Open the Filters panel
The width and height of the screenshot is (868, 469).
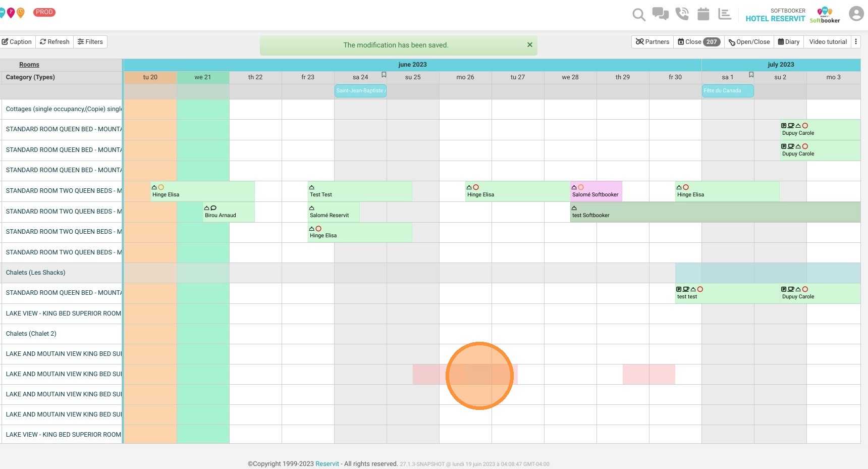click(x=90, y=42)
